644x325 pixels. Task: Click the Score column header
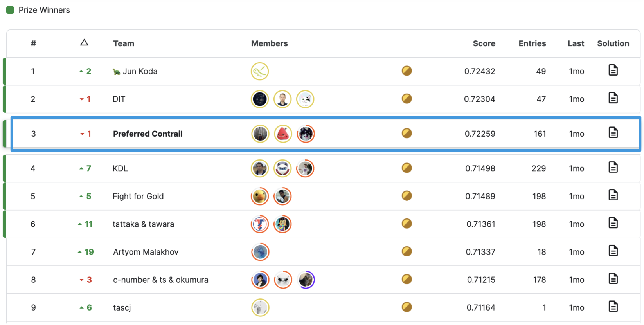click(x=484, y=43)
